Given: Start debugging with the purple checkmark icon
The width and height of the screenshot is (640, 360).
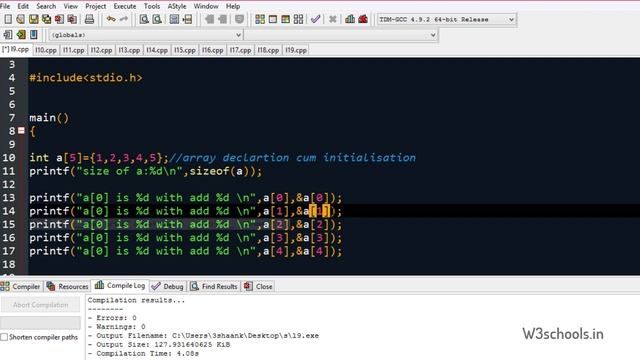Looking at the screenshot, I should click(316, 19).
